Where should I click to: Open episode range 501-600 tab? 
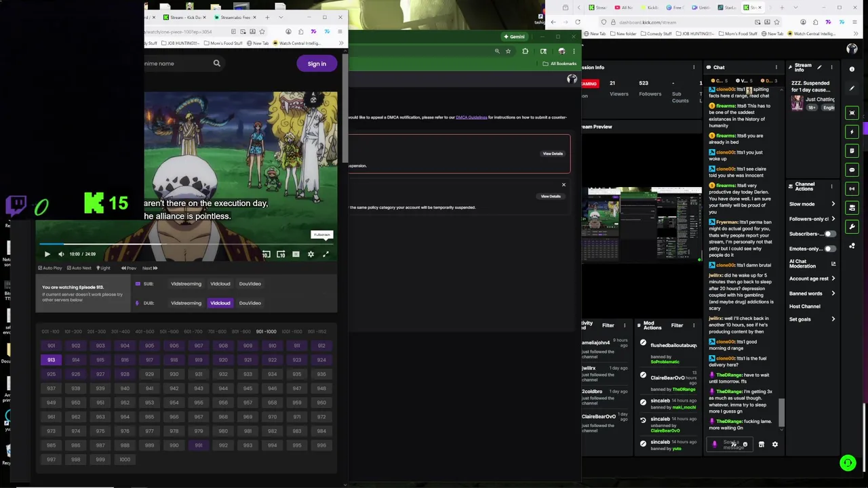click(169, 331)
